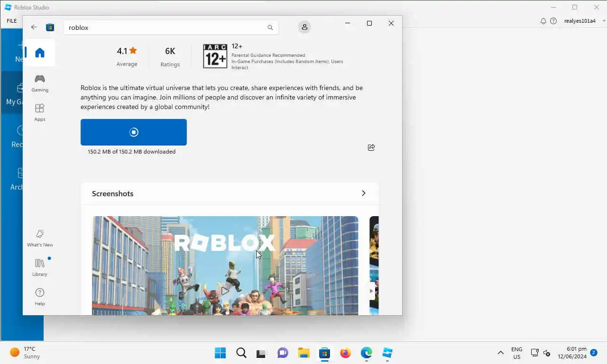The image size is (607, 364).
Task: Open weather widget 17°C Sunny
Action: [25, 353]
